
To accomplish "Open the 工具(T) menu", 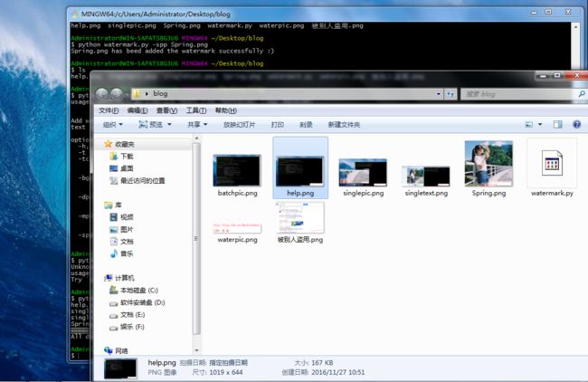I will tap(196, 110).
